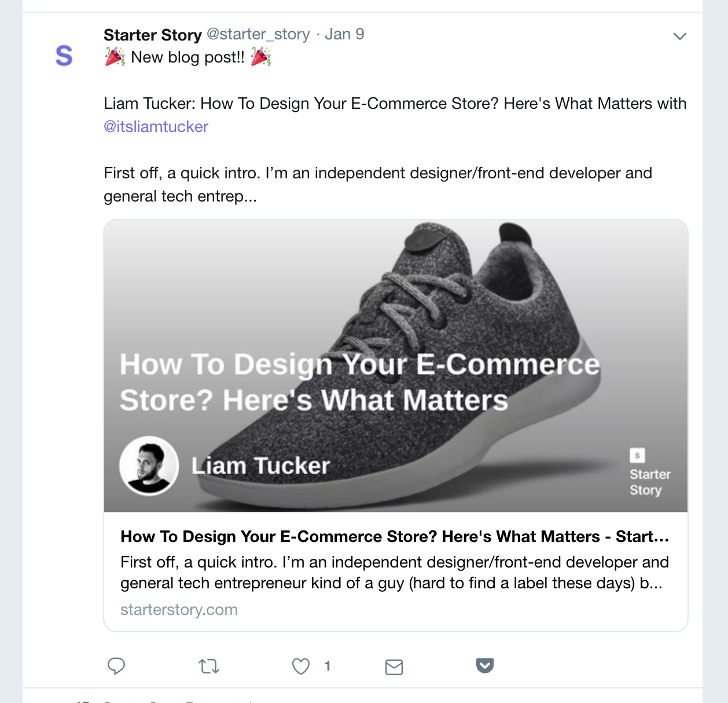The image size is (728, 703).
Task: Expand the tweet options chevron
Action: pos(680,36)
